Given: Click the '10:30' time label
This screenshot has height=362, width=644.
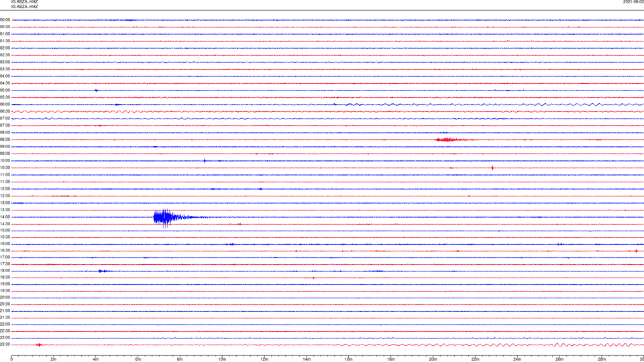Looking at the screenshot, I should point(5,168).
